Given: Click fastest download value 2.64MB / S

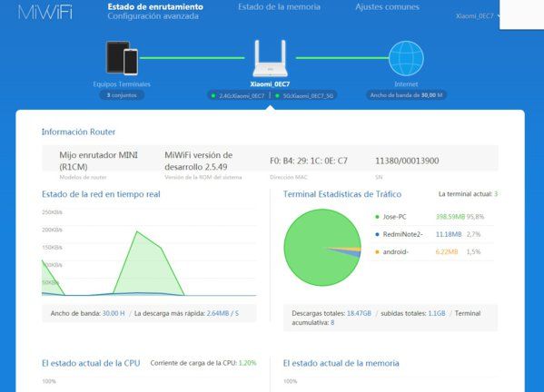Looking at the screenshot, I should click(223, 313).
